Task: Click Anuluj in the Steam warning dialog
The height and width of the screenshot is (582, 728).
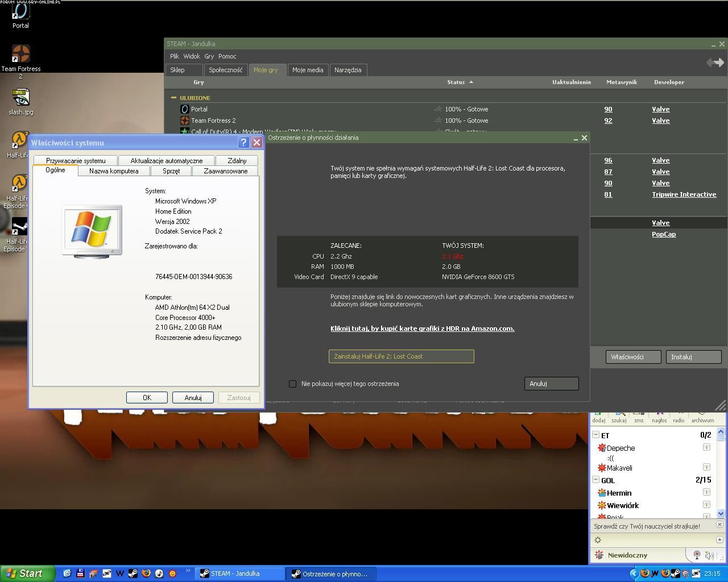Action: pyautogui.click(x=552, y=384)
